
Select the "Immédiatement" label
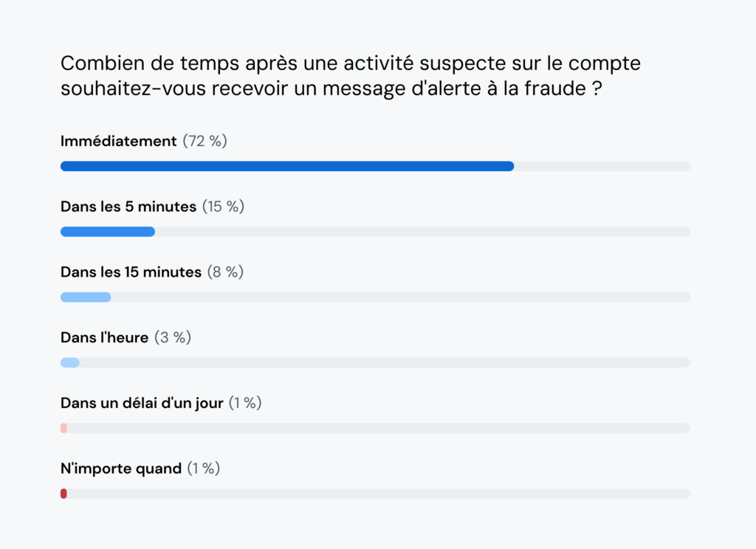pos(119,141)
